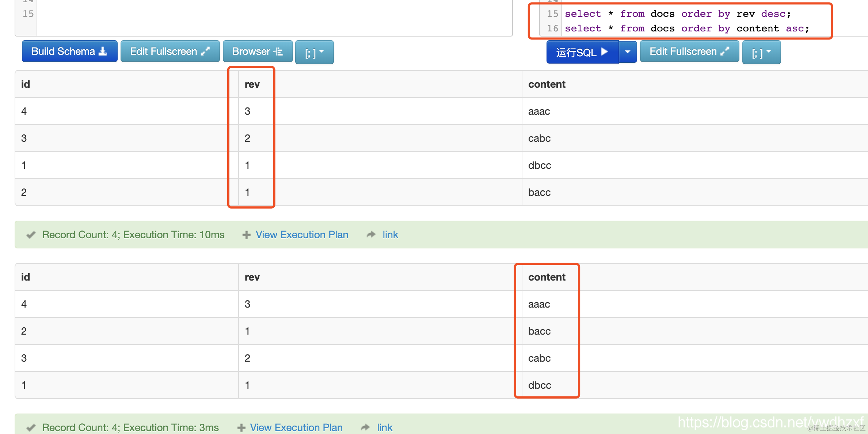Click the plus icon before first execution plan
The height and width of the screenshot is (434, 868).
coord(247,235)
